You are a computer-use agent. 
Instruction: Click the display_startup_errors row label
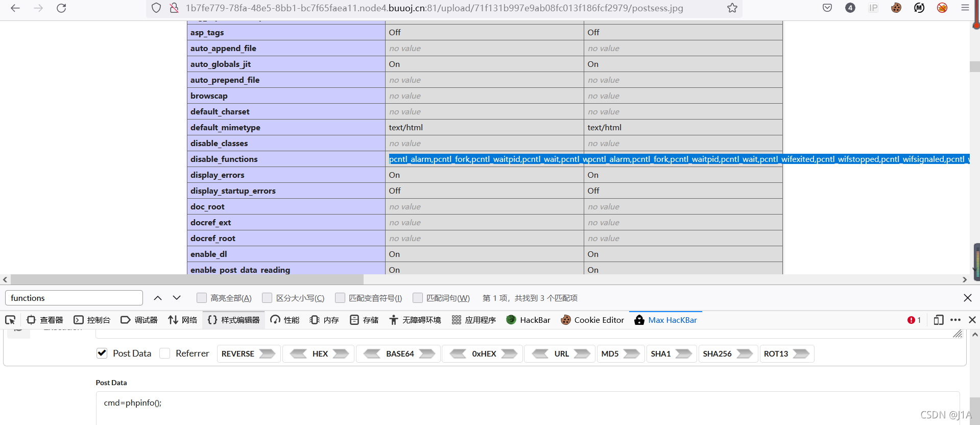click(233, 191)
